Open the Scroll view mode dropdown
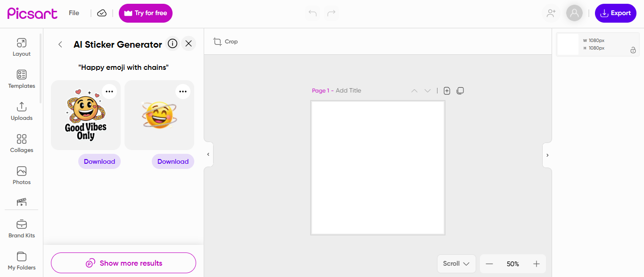644x277 pixels. click(456, 264)
